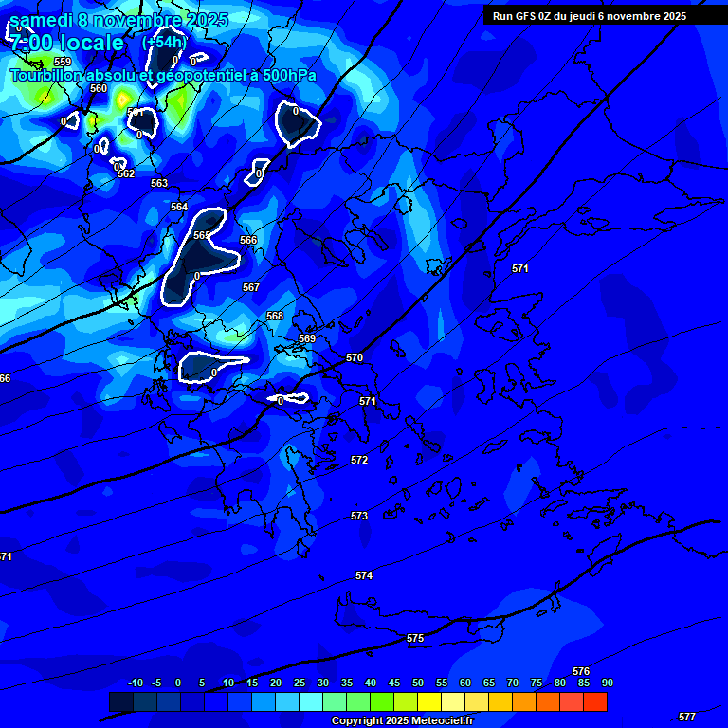Select the 559 contour label
Screen dimensions: 728x728
(63, 63)
